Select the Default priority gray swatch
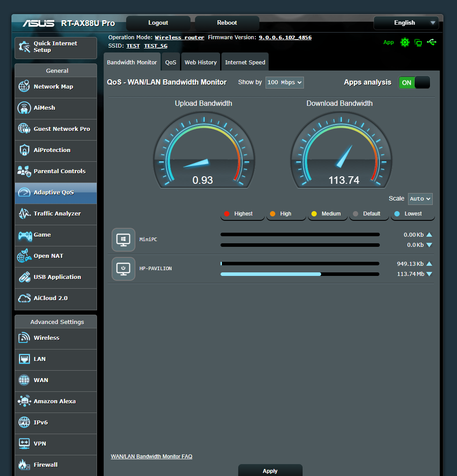Viewport: 457px width, 476px height. point(356,214)
